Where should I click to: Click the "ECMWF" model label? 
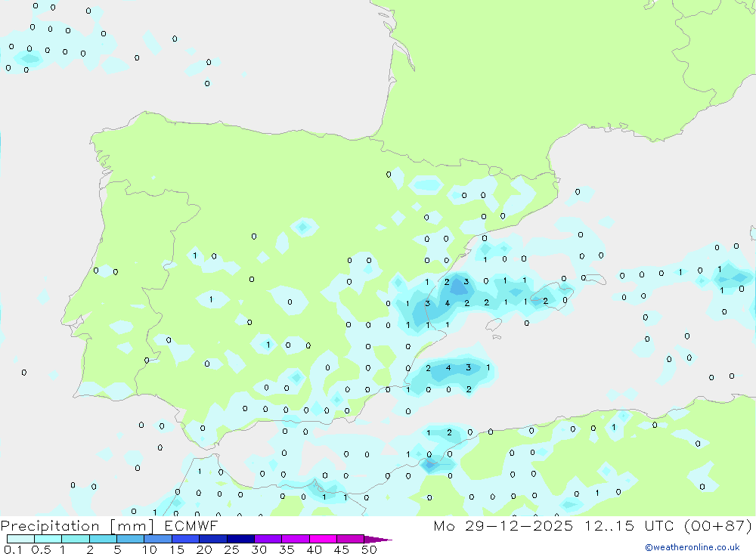(191, 526)
